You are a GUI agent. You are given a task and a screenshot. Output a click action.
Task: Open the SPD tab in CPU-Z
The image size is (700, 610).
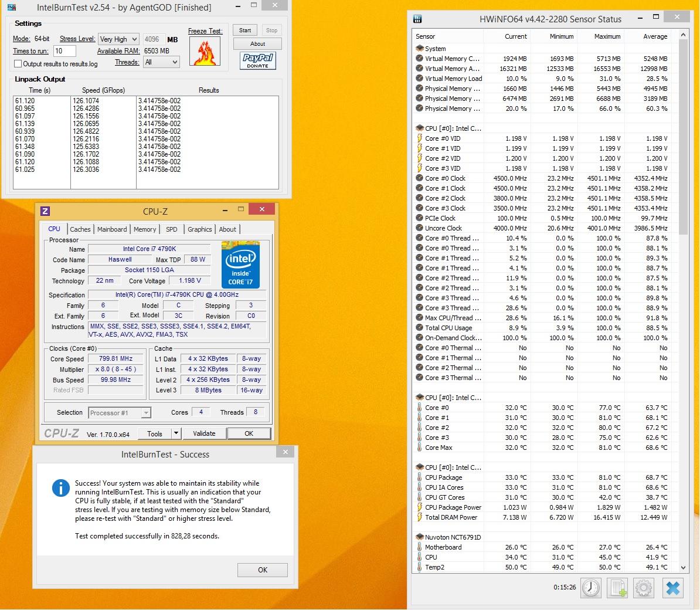tap(171, 229)
